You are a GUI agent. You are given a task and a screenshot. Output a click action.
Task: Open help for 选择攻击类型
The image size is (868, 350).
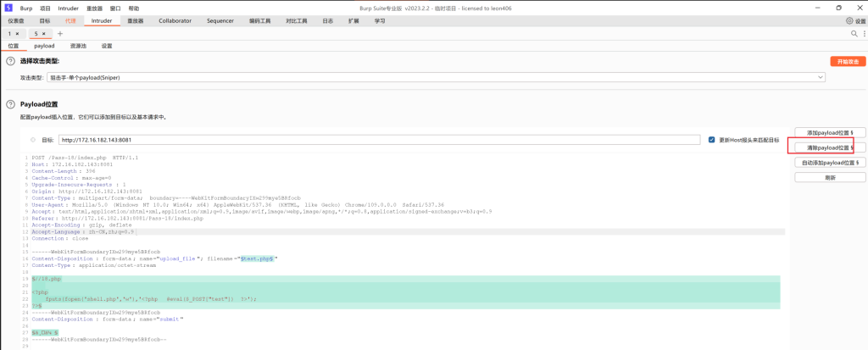tap(10, 61)
